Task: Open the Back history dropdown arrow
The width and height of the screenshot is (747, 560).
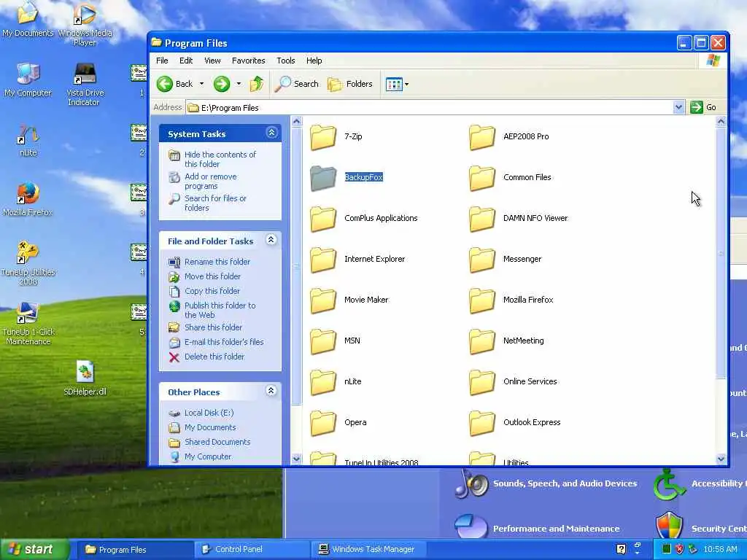Action: coord(201,85)
